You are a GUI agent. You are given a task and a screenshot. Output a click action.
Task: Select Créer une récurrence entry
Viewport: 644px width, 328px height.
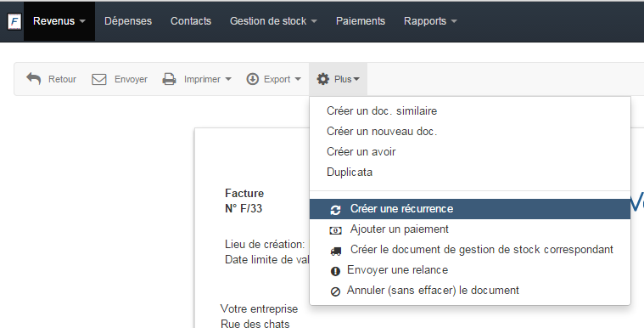(470, 209)
